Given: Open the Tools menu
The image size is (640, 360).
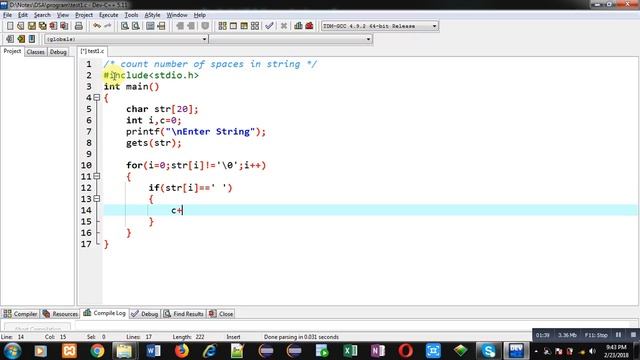Looking at the screenshot, I should click(131, 15).
